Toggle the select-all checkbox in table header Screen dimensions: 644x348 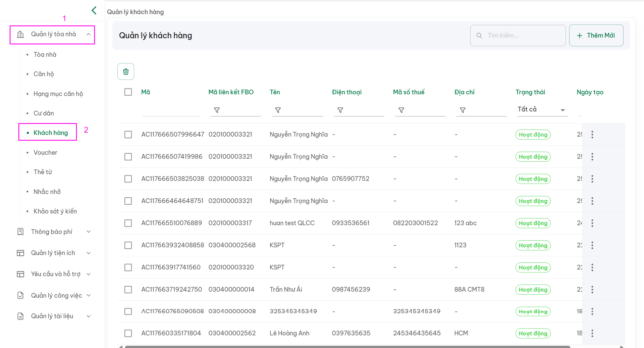[128, 92]
